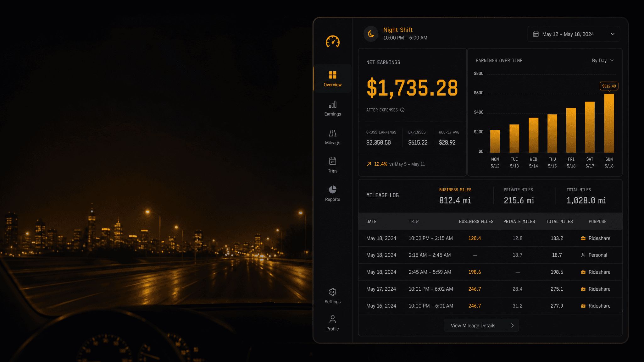This screenshot has width=644, height=362.
Task: Click the upward trend arrow icon
Action: click(x=369, y=164)
